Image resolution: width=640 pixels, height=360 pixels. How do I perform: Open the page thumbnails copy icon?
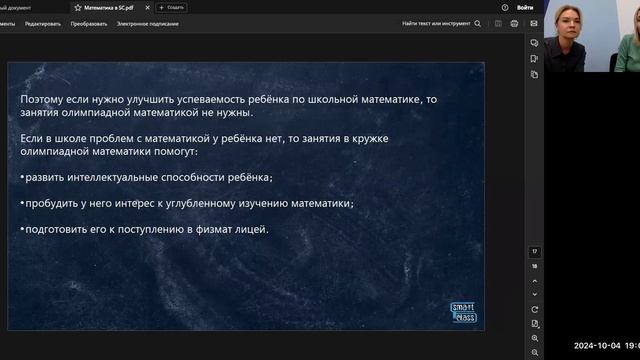click(x=534, y=75)
